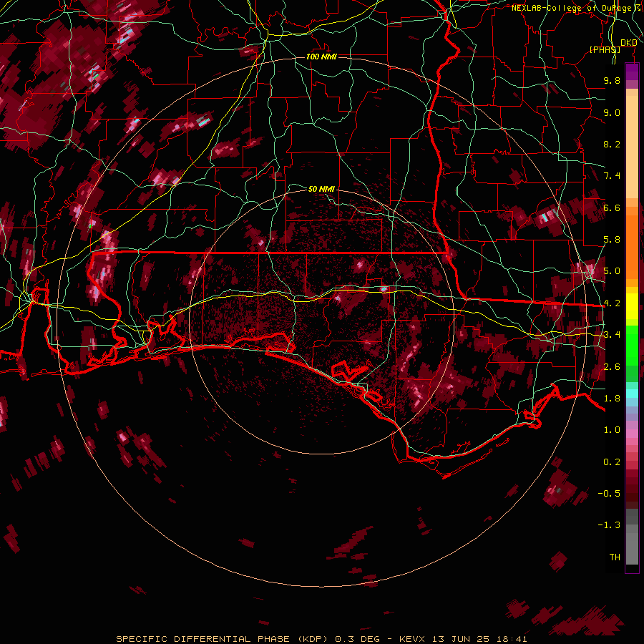Click the 8.2 value on the color scale
This screenshot has height=644, width=644.
pyautogui.click(x=612, y=144)
